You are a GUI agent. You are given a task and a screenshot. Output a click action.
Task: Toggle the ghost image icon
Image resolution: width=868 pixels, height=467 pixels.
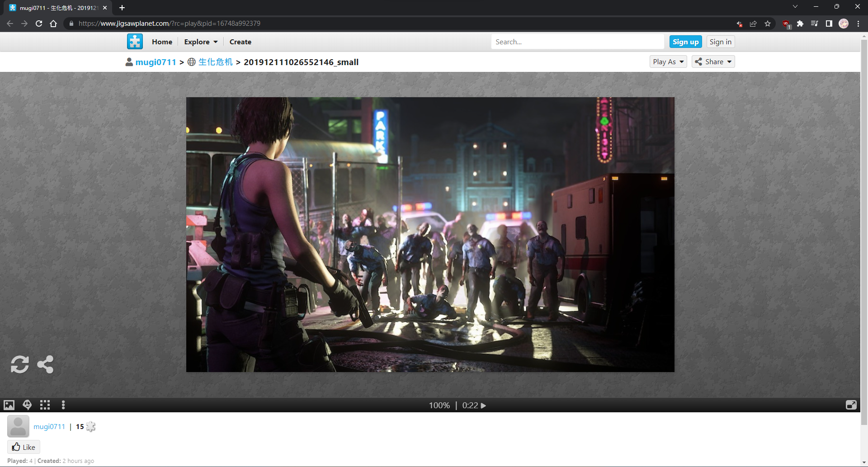coord(27,405)
